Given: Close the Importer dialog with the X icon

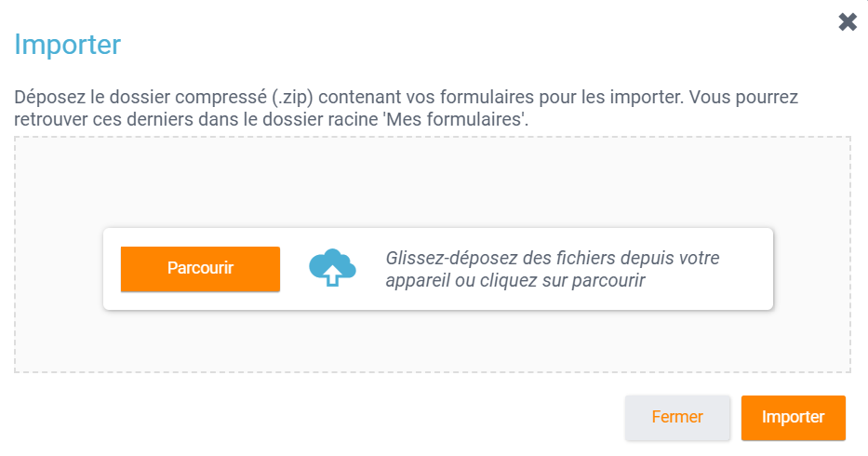Looking at the screenshot, I should pyautogui.click(x=848, y=22).
